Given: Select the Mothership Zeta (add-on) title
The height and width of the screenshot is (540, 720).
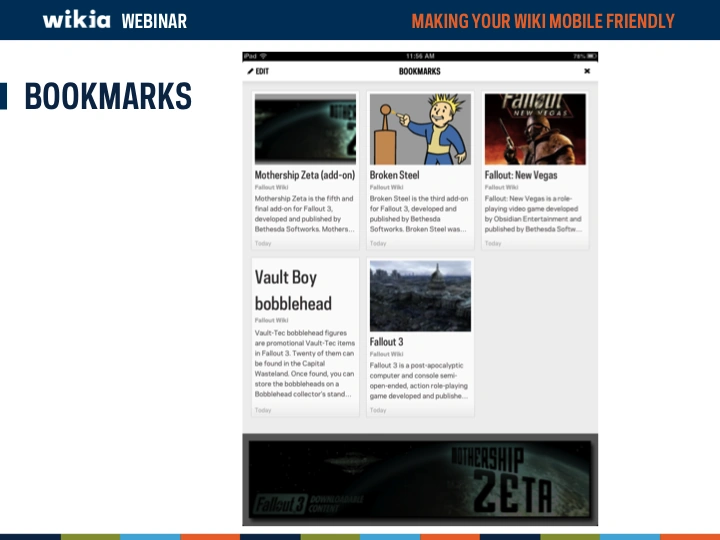Looking at the screenshot, I should 302,175.
